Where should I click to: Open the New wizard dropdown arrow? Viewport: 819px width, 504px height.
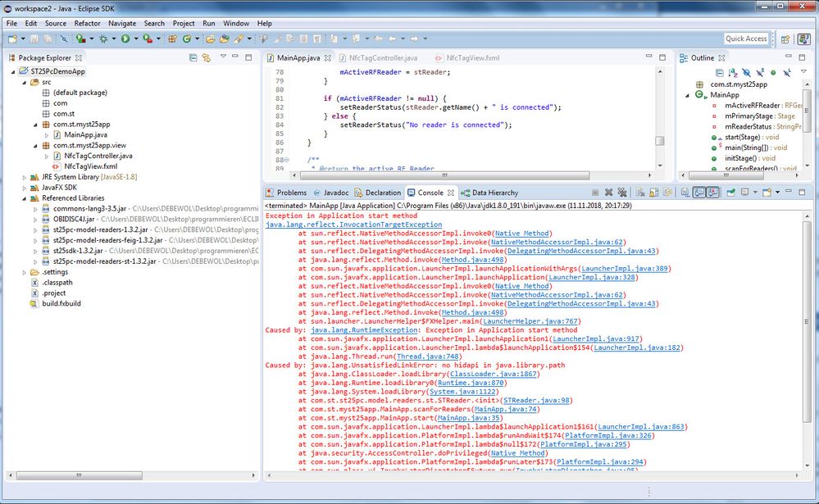(23, 39)
